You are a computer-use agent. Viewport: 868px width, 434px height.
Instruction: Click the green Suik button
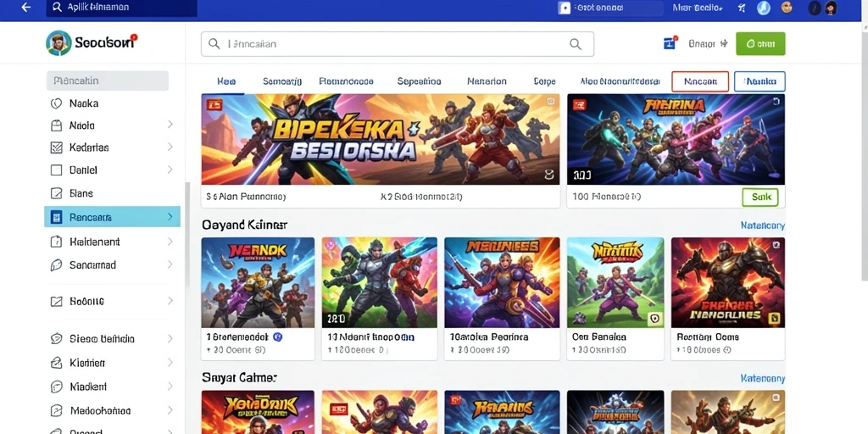point(760,197)
